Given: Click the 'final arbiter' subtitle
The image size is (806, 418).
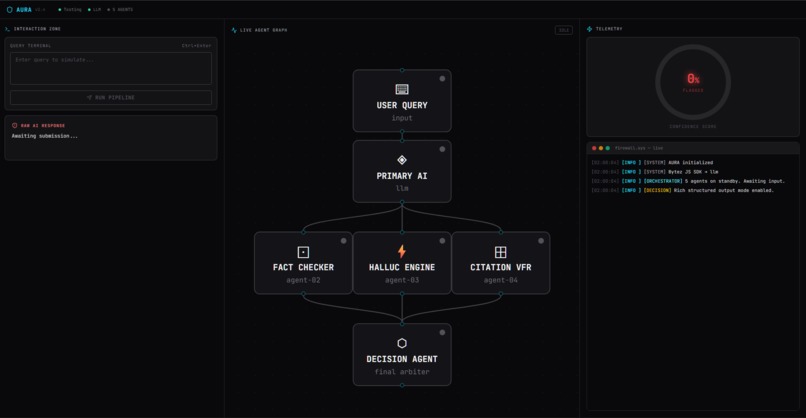Looking at the screenshot, I should pyautogui.click(x=402, y=372).
